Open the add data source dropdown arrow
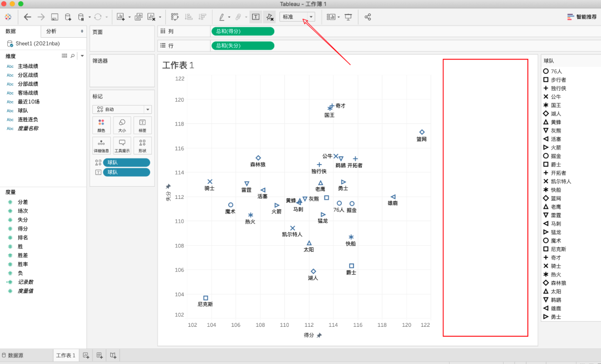601x364 pixels. pos(90,17)
